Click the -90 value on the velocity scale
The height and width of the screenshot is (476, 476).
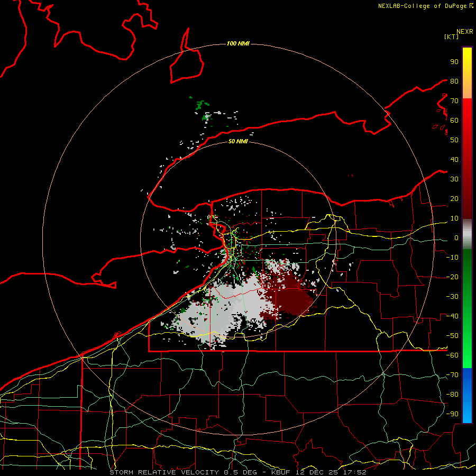(452, 414)
